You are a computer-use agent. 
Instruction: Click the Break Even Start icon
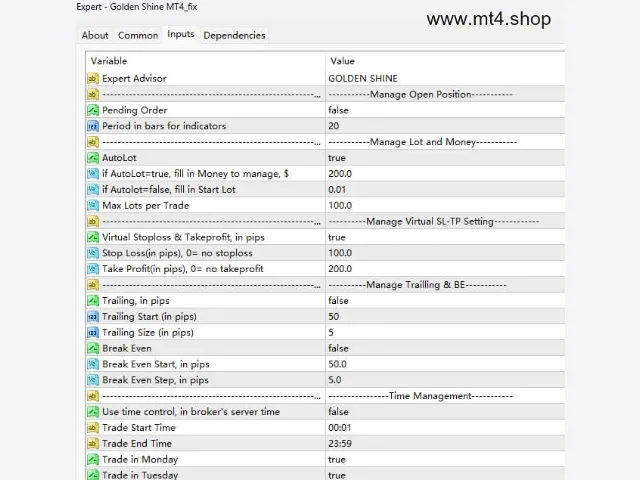pyautogui.click(x=93, y=364)
